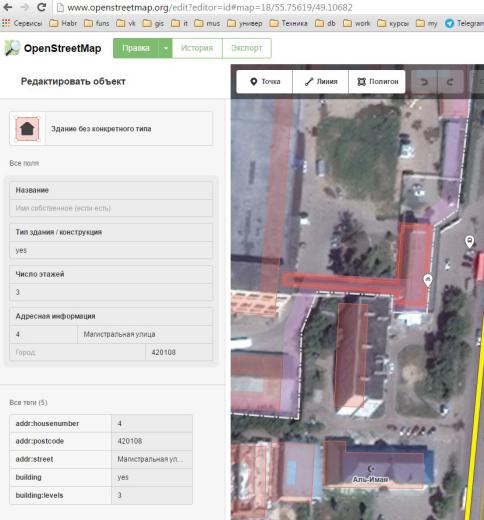This screenshot has width=484, height=520.
Task: Select the Полигон area tool
Action: tap(377, 82)
